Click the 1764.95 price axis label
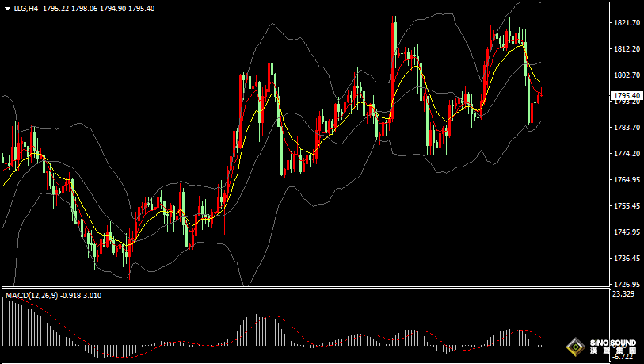Viewport: 644px width, 364px height. click(x=627, y=179)
